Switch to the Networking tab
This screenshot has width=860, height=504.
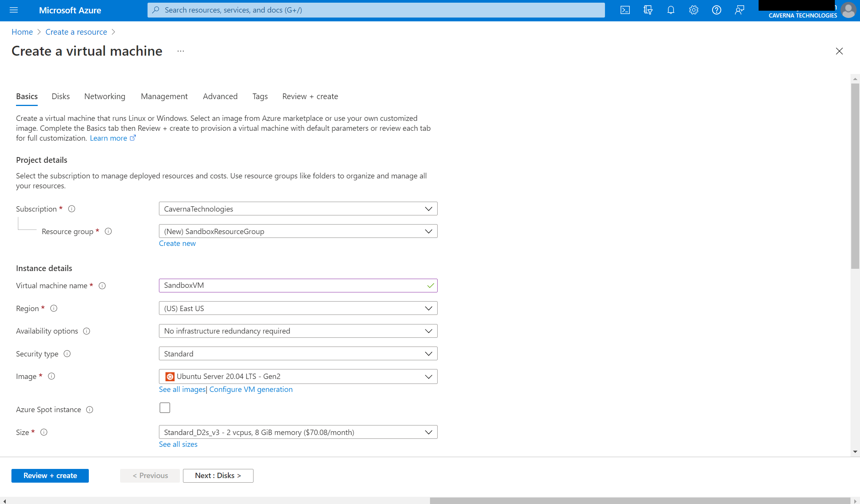coord(104,96)
